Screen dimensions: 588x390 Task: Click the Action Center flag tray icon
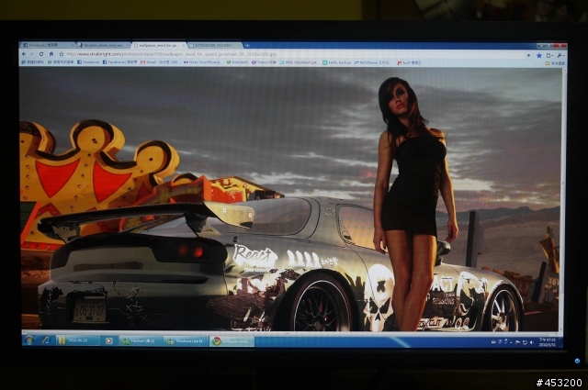[x=518, y=342]
